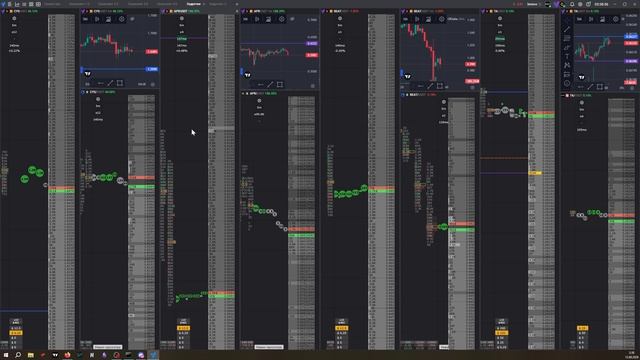Screen dimensions: 640x360
Task: Open the indicators icon on the BEAT chart
Action: (429, 19)
